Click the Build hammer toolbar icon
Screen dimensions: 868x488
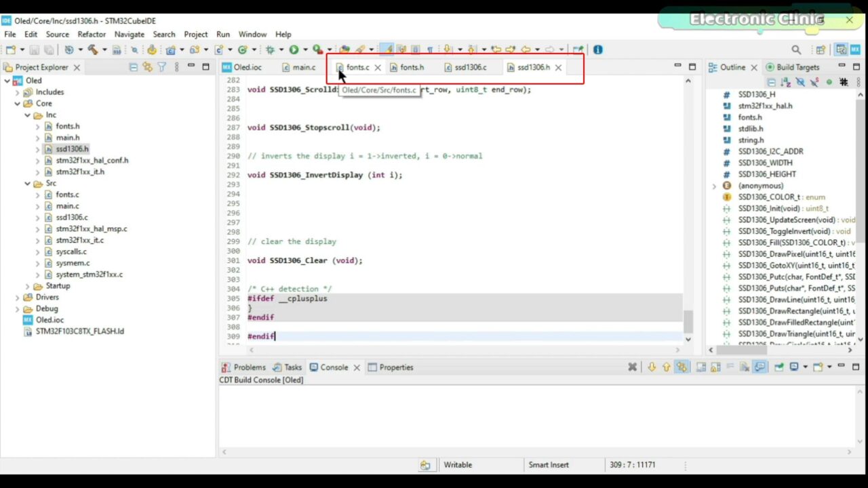[x=93, y=49]
